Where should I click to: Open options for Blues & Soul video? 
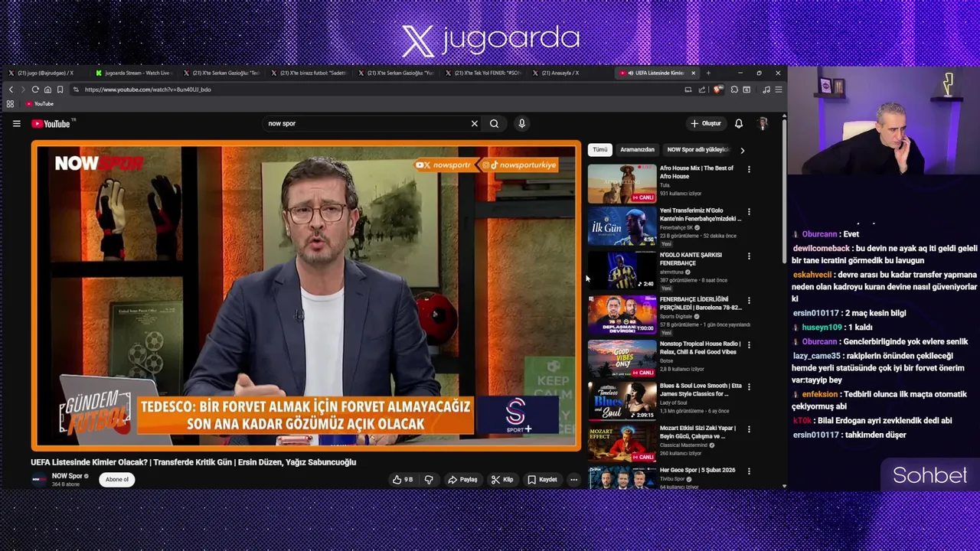(749, 387)
